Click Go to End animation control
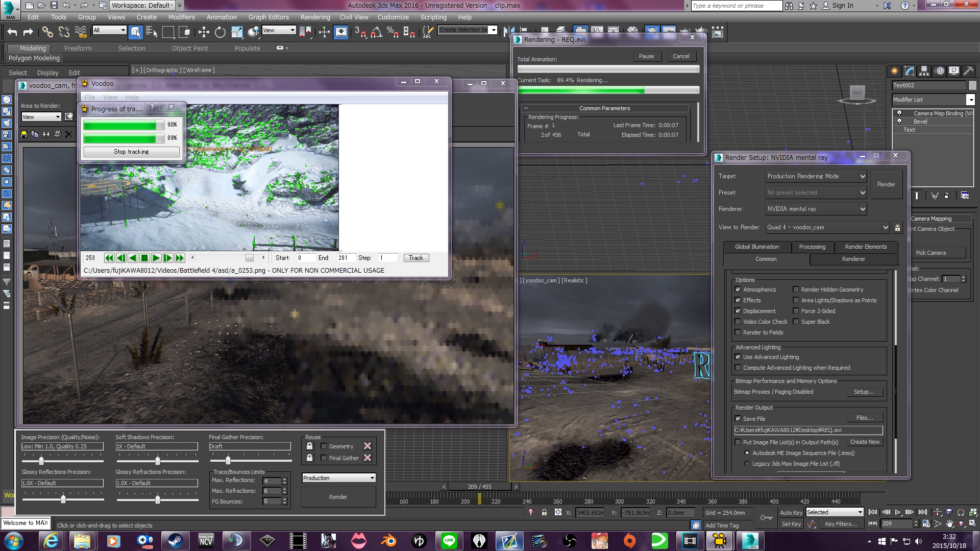This screenshot has height=551, width=980. tap(922, 512)
